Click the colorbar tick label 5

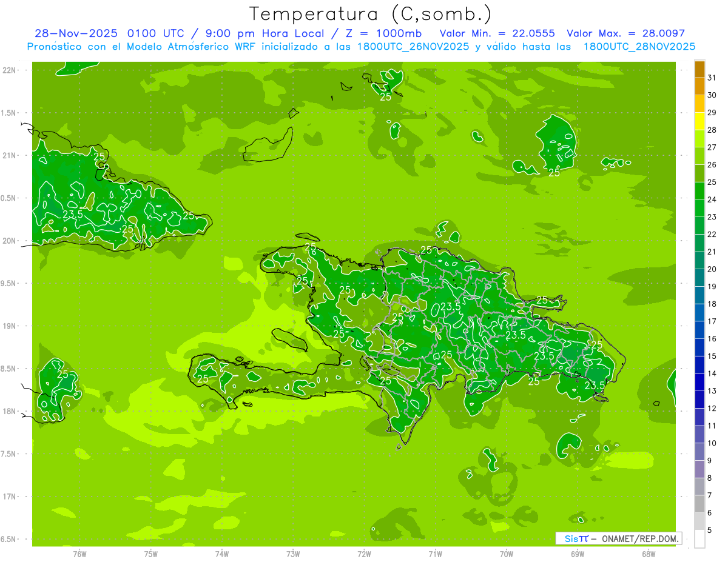(710, 530)
